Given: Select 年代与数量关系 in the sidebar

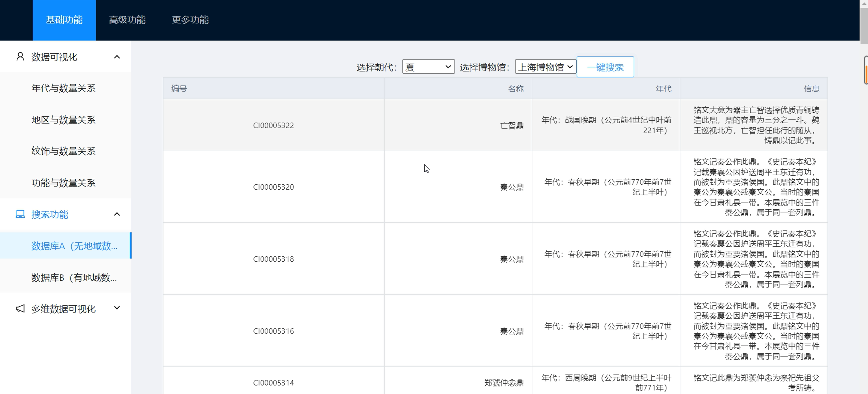Looking at the screenshot, I should [x=63, y=88].
